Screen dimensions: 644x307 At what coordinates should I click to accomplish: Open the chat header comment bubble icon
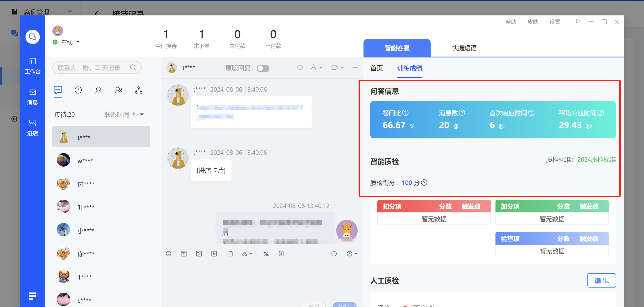point(300,68)
